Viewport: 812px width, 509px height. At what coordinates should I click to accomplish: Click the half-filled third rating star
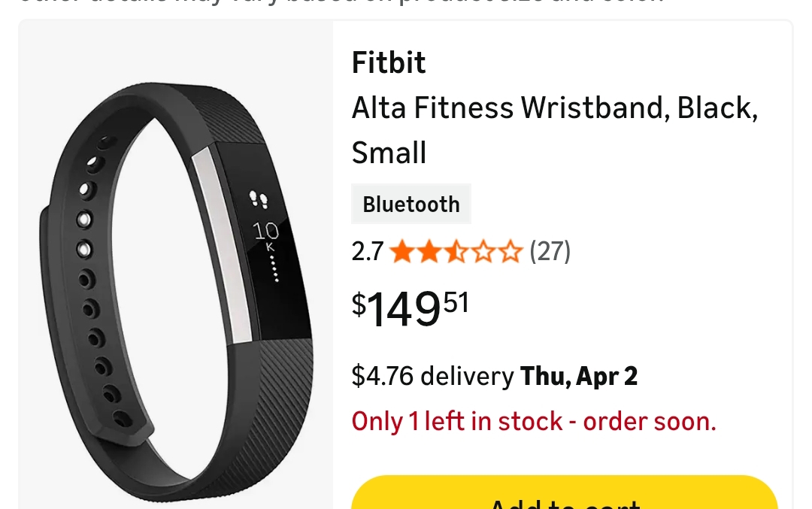[x=456, y=252]
